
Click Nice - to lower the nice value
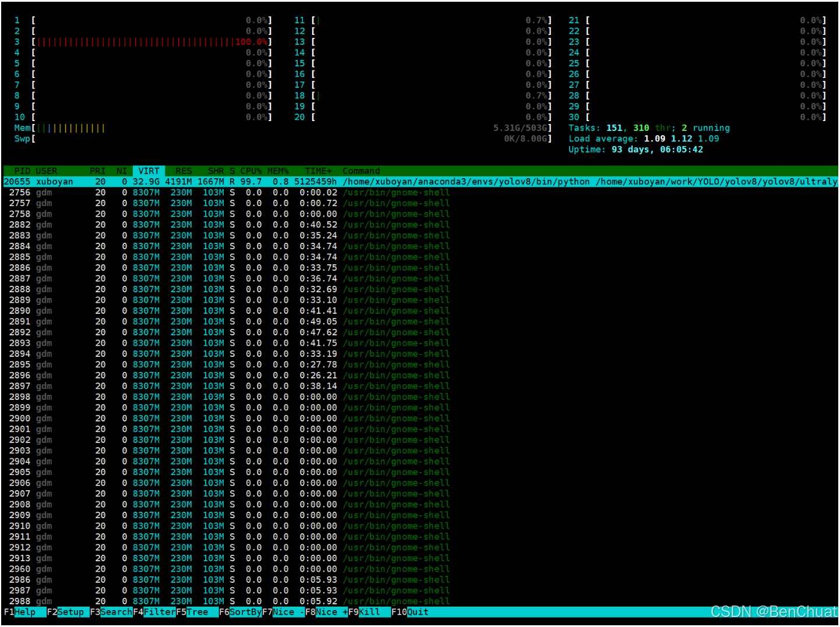283,612
